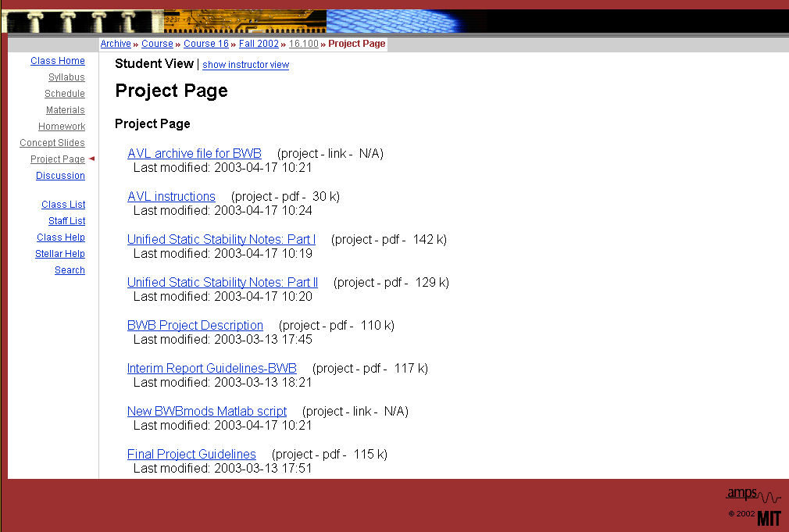
Task: View the Staff List page
Action: [x=66, y=221]
